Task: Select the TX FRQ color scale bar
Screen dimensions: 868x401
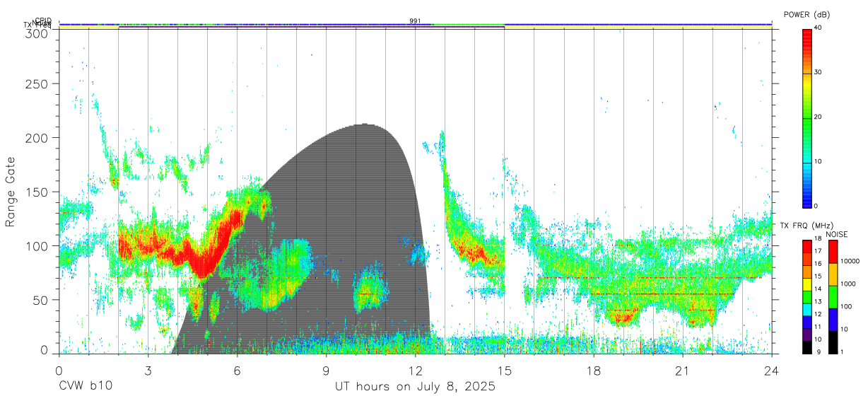Action: point(807,297)
